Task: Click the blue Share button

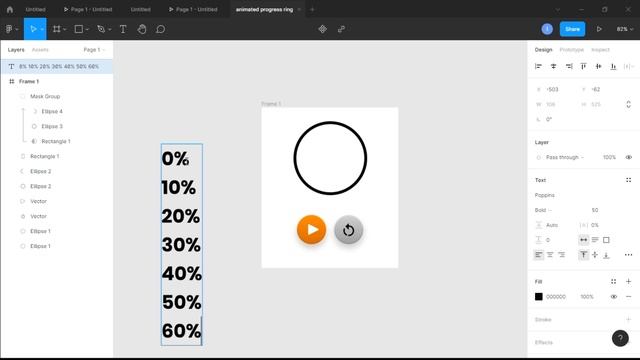Action: pos(572,29)
